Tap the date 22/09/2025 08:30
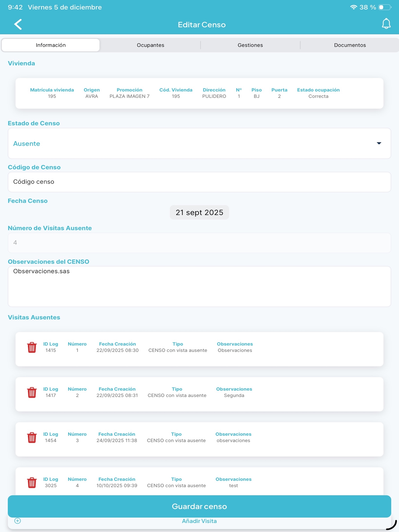 [117, 350]
